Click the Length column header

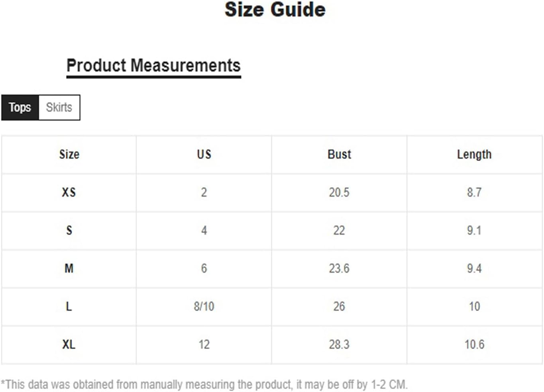[x=474, y=155]
